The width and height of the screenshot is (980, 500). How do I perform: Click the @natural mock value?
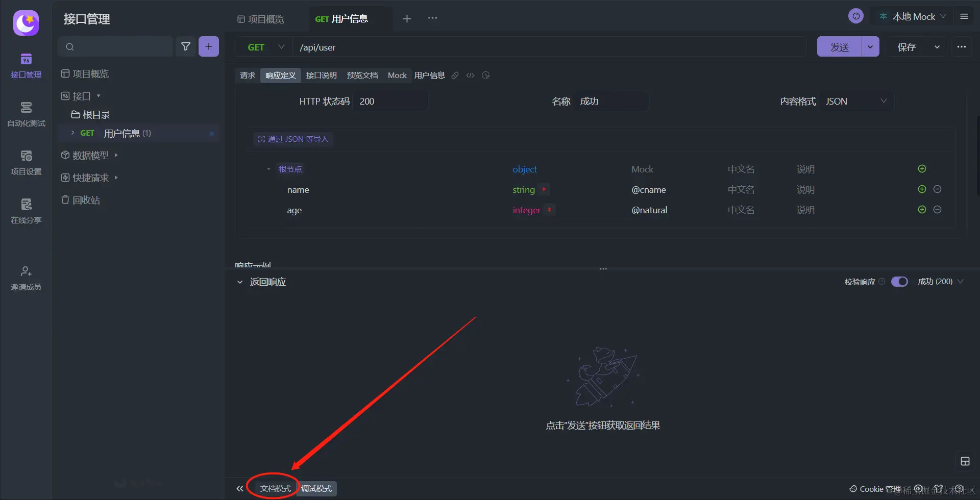649,210
